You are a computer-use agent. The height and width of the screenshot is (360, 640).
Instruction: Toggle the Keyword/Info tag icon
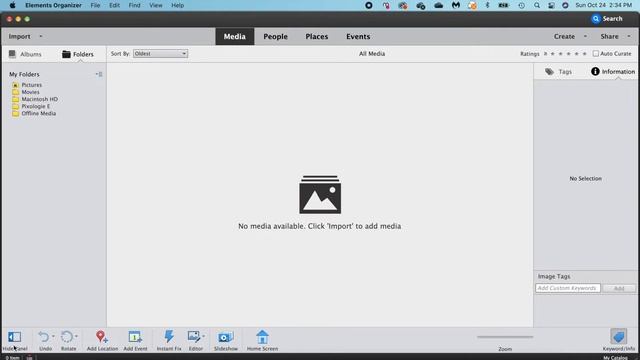tap(618, 337)
